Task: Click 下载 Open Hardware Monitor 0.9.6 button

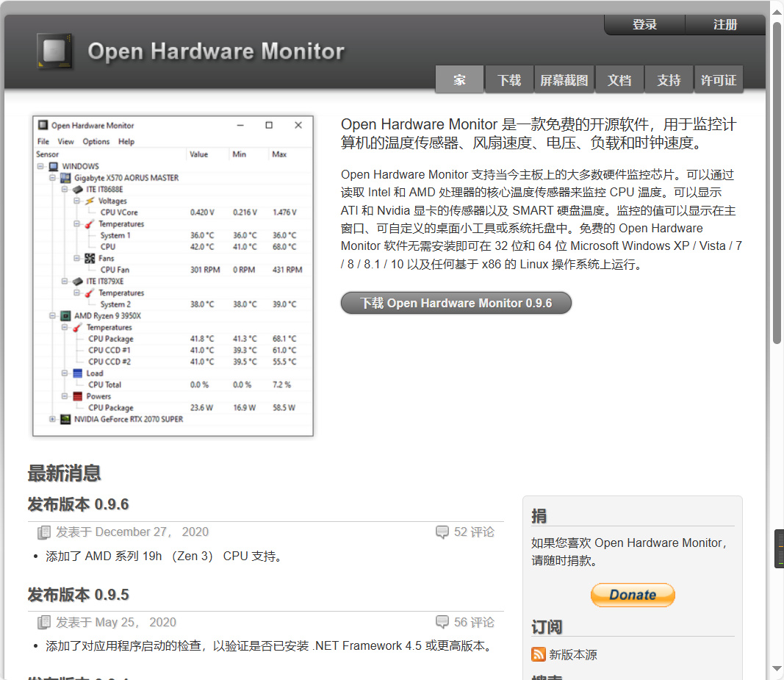Action: click(456, 303)
